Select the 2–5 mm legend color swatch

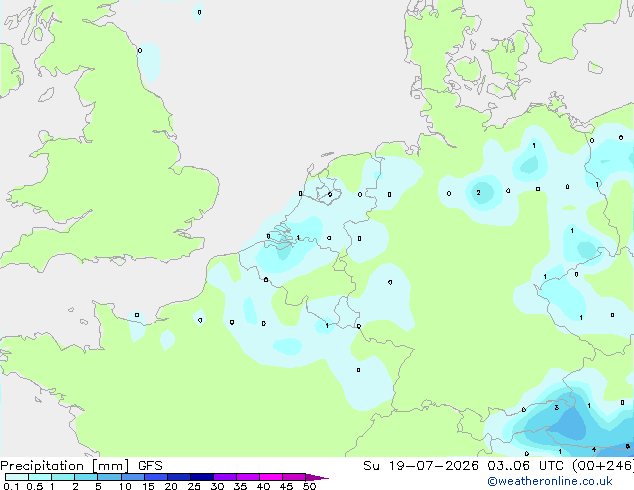coord(86,477)
